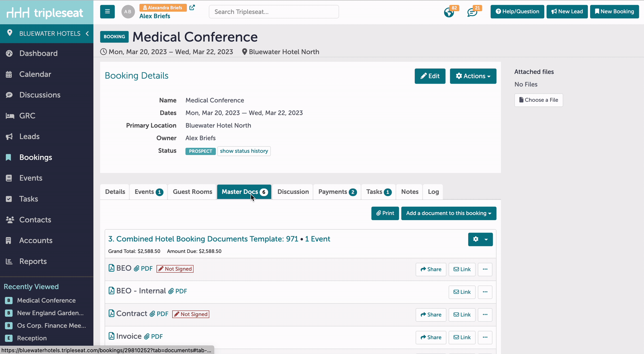Open BEO - Internal PDF link
The image size is (644, 354).
178,291
